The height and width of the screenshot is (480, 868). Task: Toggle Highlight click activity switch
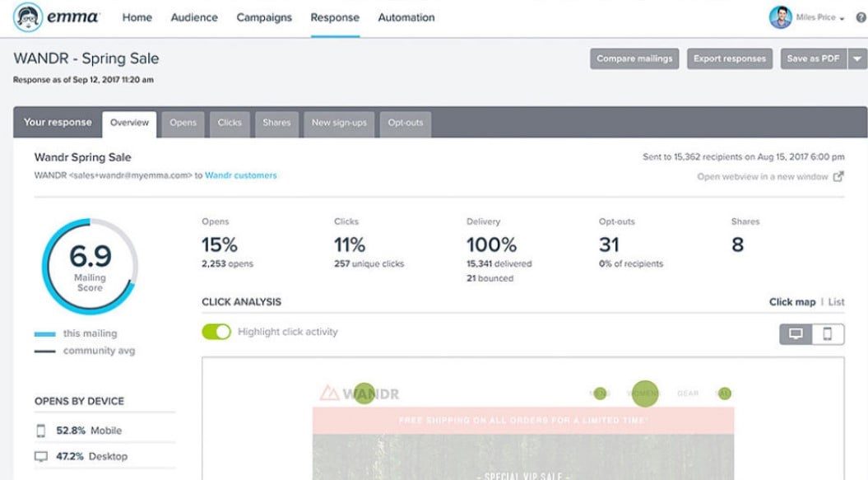point(216,332)
